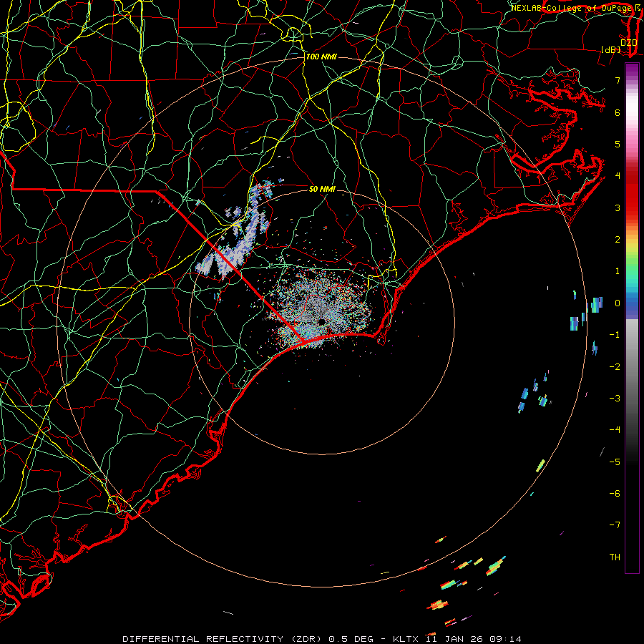Click the 50 NMI range ring label

click(322, 189)
